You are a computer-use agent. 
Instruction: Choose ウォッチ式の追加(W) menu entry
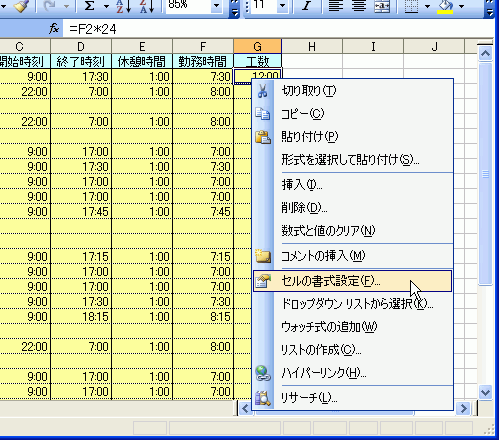point(353,327)
